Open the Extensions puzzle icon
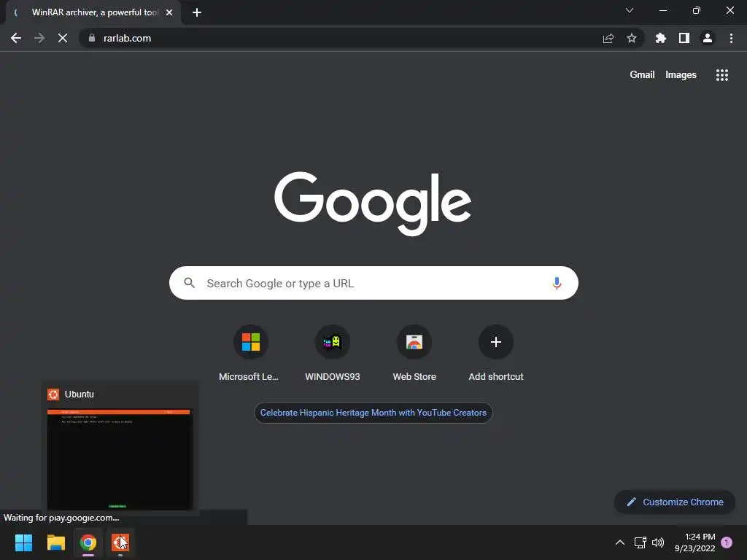This screenshot has width=747, height=560. 661,38
